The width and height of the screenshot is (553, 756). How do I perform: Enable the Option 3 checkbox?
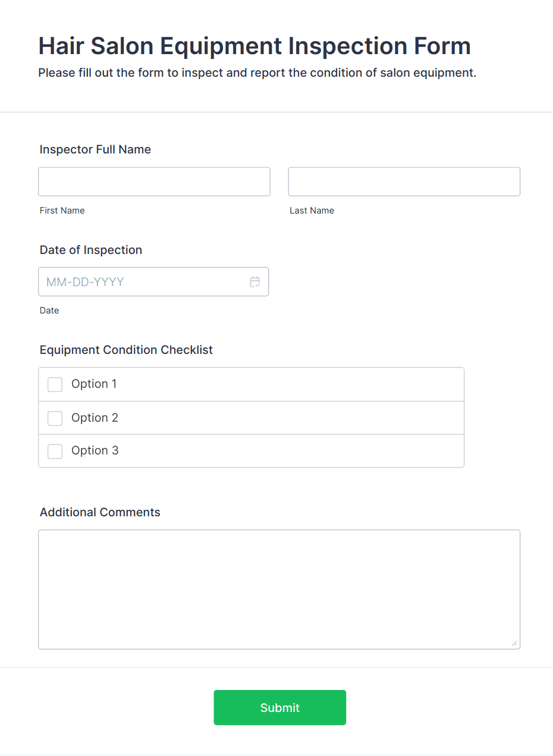tap(55, 451)
